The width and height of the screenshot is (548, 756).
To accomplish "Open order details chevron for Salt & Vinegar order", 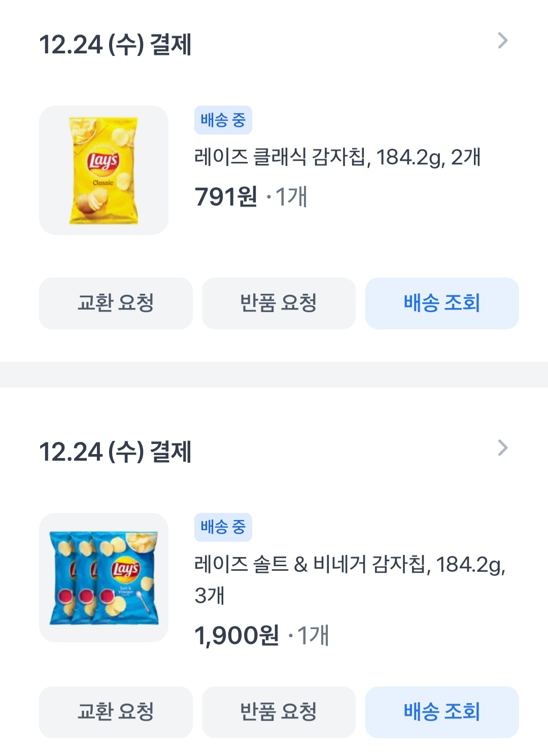I will pos(502,448).
